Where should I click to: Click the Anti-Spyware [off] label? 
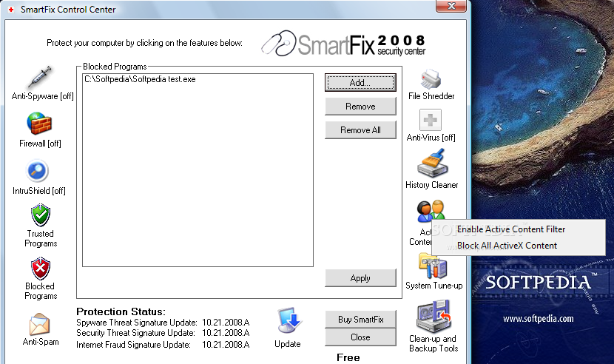[43, 96]
